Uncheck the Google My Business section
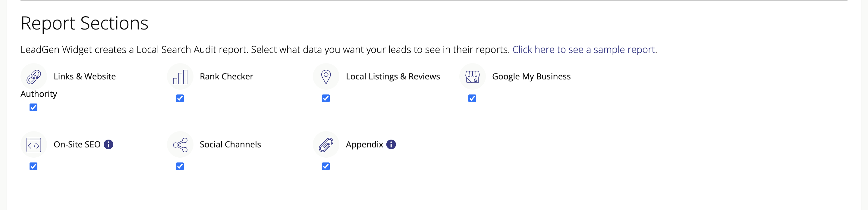Viewport: 868px width, 210px height. click(472, 98)
